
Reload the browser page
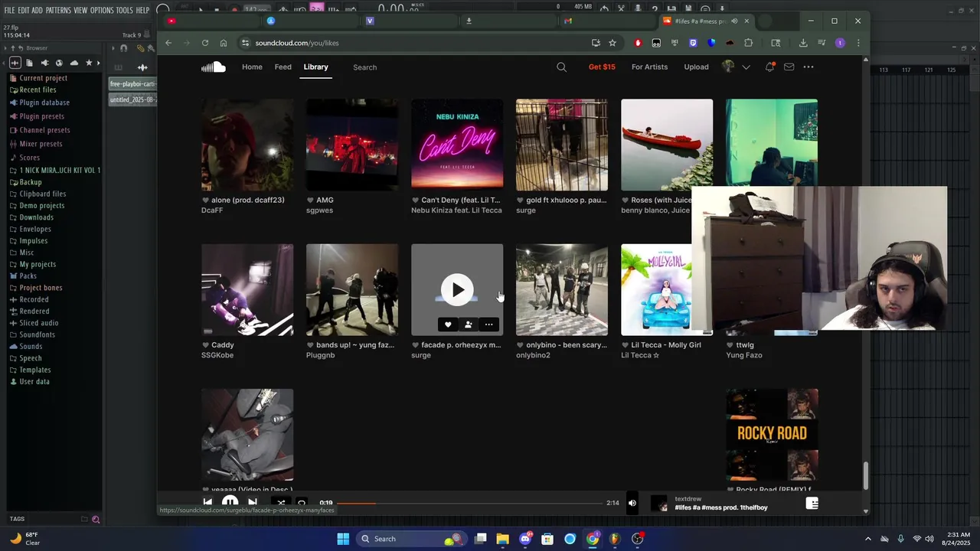[205, 43]
